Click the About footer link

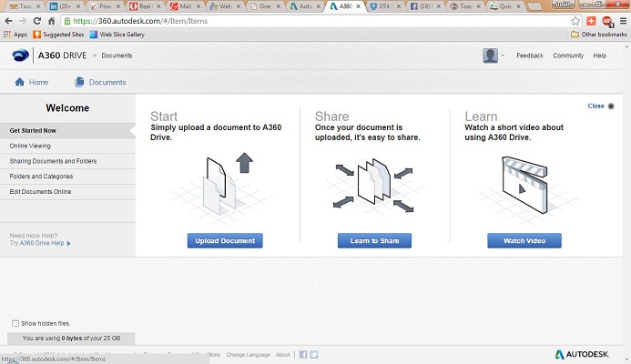(283, 355)
